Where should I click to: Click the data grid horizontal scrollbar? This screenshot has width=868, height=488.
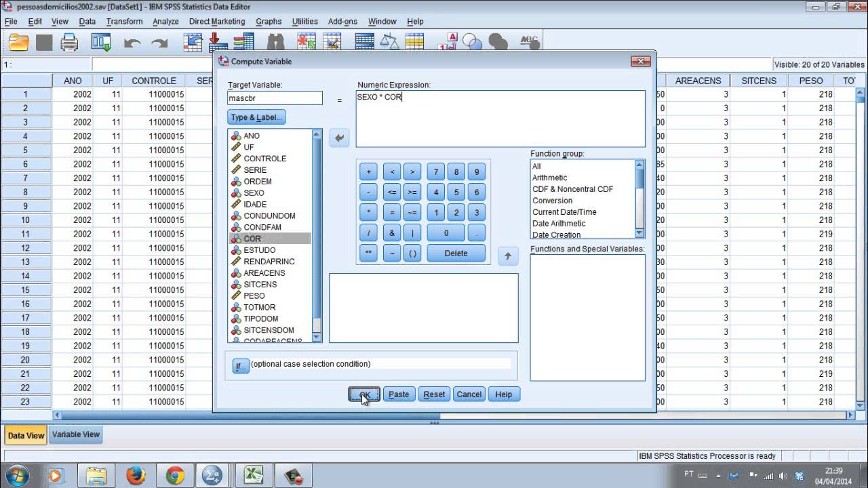[454, 415]
